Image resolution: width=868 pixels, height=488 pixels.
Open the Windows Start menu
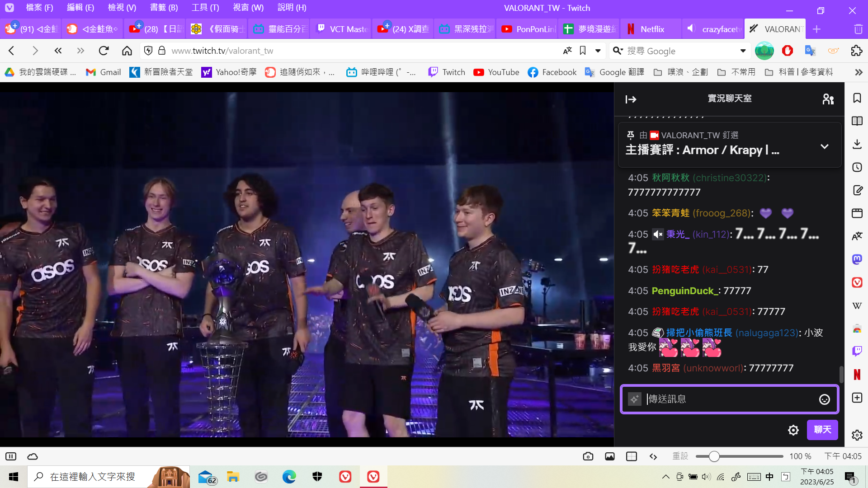point(14,477)
